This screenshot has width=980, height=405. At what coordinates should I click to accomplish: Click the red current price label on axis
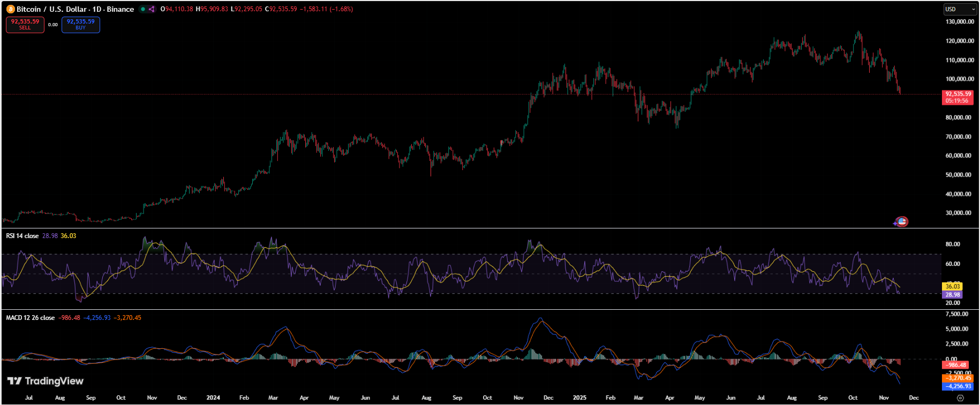[958, 97]
